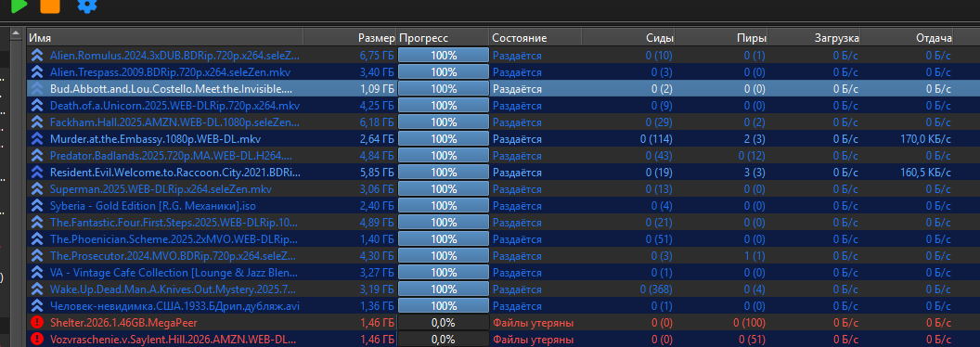Image resolution: width=980 pixels, height=347 pixels.
Task: Click seeding icon of Murder.at.the.Embassy torrent
Action: [x=37, y=139]
